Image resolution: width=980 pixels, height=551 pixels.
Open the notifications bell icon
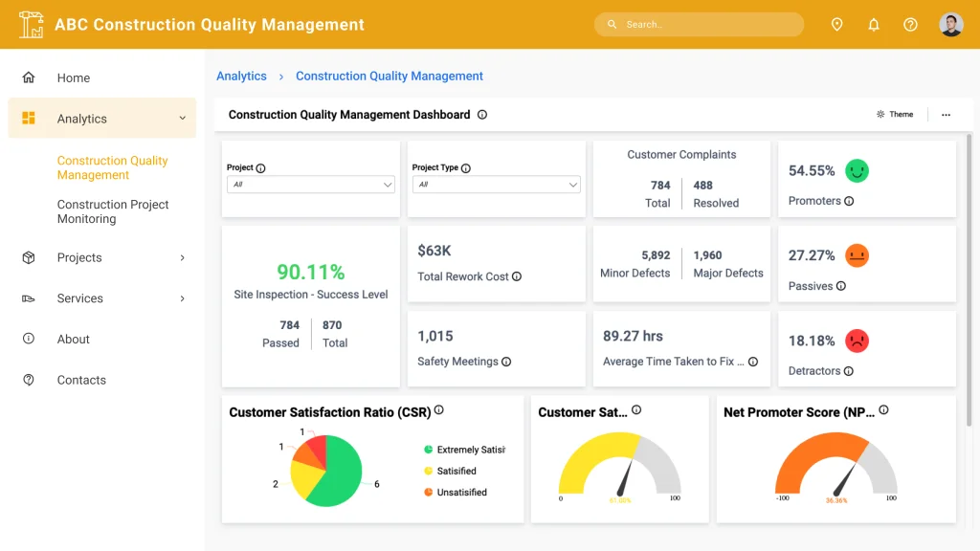pos(873,24)
